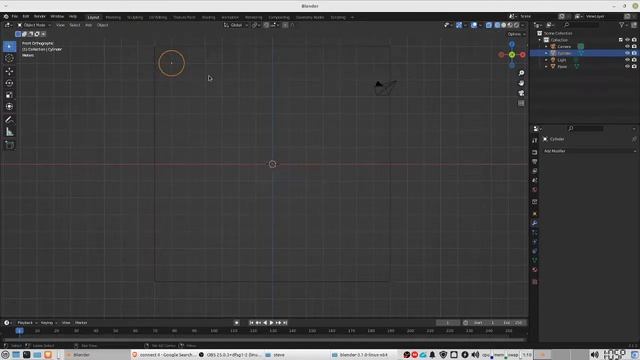
Task: Open the timeline Keying dropdown
Action: [49, 323]
